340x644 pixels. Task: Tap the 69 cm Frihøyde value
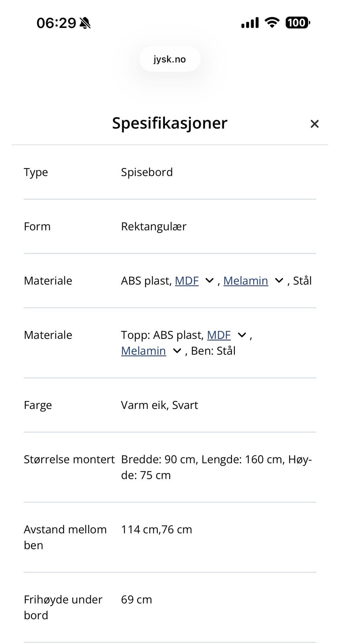point(136,599)
